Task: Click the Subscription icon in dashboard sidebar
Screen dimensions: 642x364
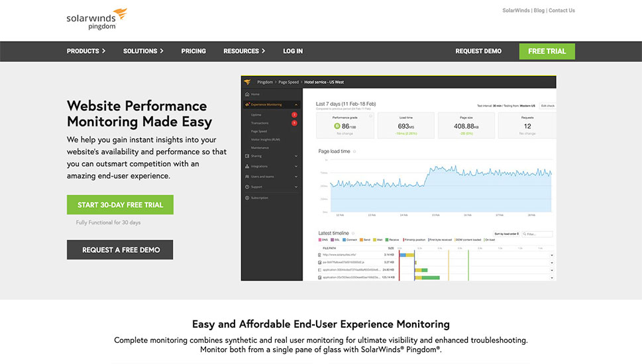Action: tap(247, 198)
